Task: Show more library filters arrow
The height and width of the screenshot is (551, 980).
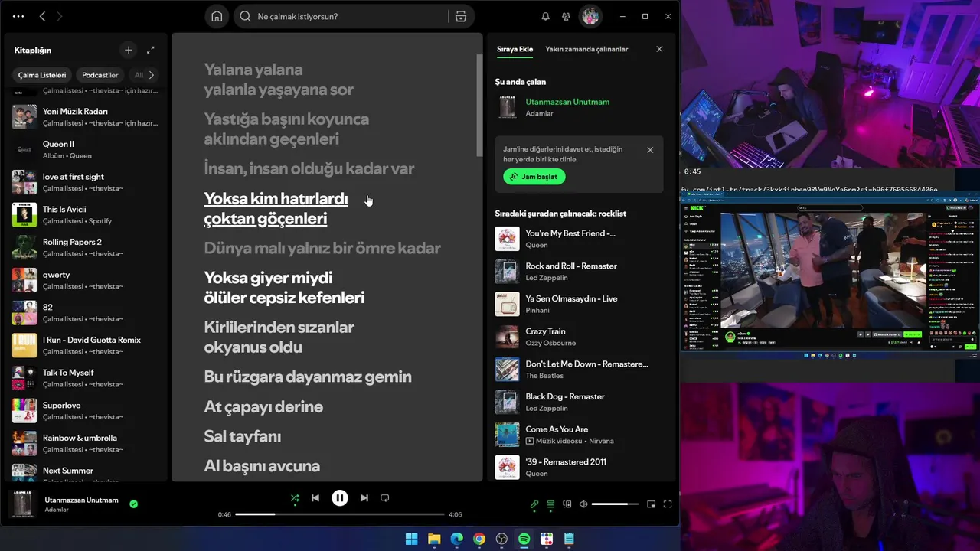Action: pyautogui.click(x=151, y=75)
